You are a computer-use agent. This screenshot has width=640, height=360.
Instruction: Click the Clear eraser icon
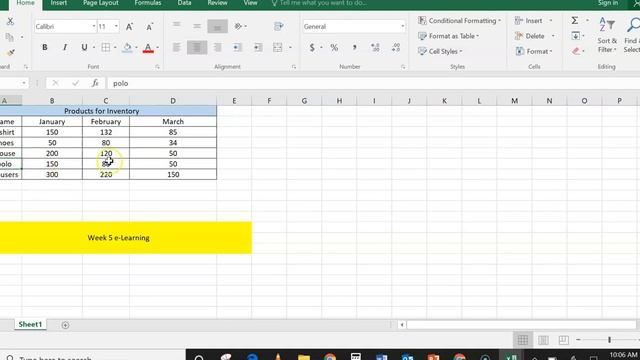click(576, 51)
